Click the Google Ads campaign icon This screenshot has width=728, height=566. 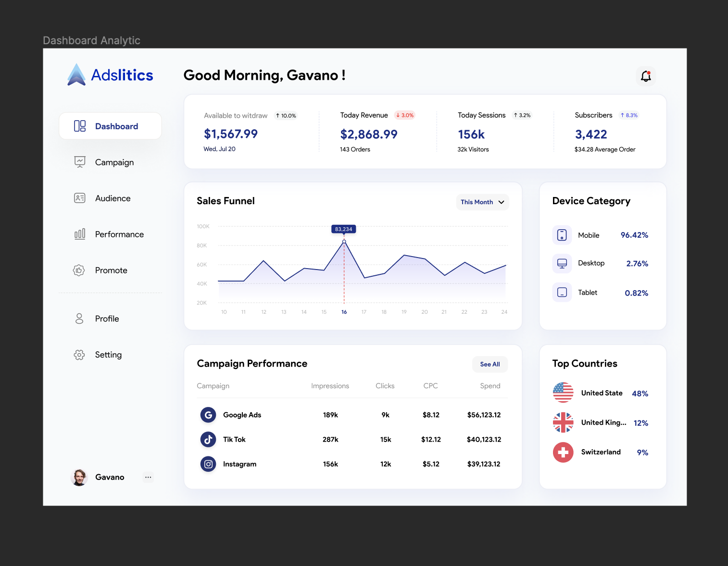pos(208,415)
